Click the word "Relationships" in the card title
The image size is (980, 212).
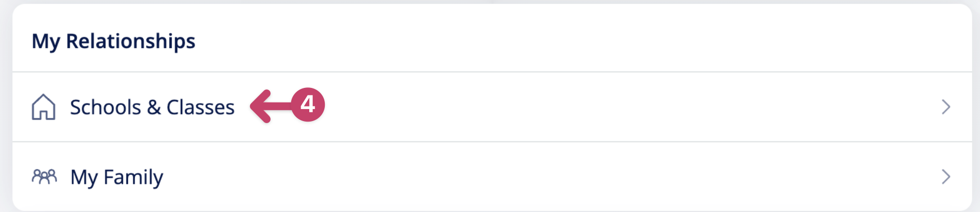(131, 41)
